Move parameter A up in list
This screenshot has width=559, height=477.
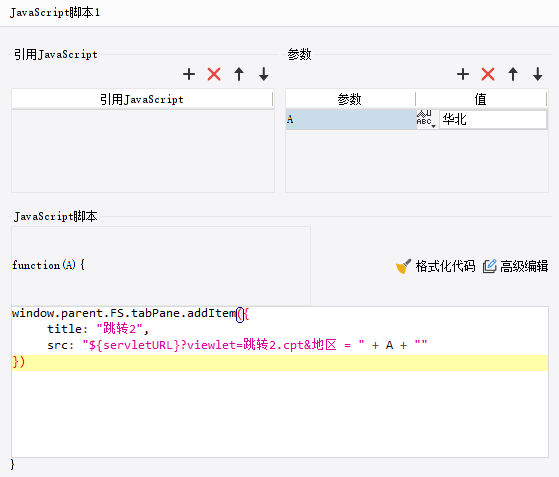point(513,74)
